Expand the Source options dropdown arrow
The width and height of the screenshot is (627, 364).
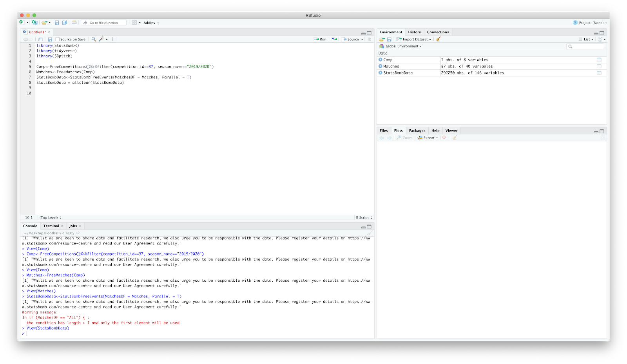click(x=362, y=39)
